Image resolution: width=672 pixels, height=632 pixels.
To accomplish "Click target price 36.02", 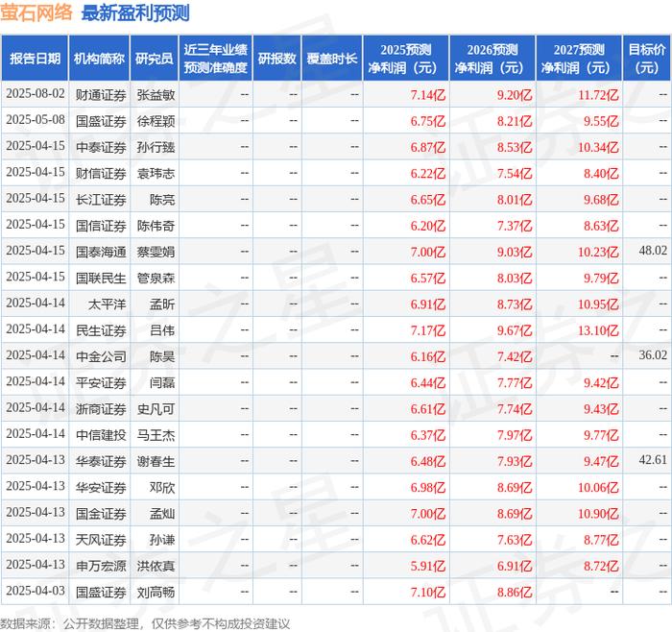I will [653, 355].
